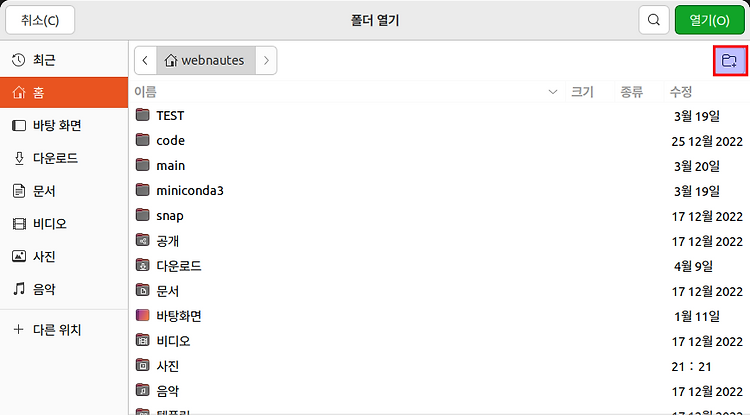This screenshot has width=750, height=415.
Task: Click the snap folder icon
Action: pyautogui.click(x=143, y=215)
